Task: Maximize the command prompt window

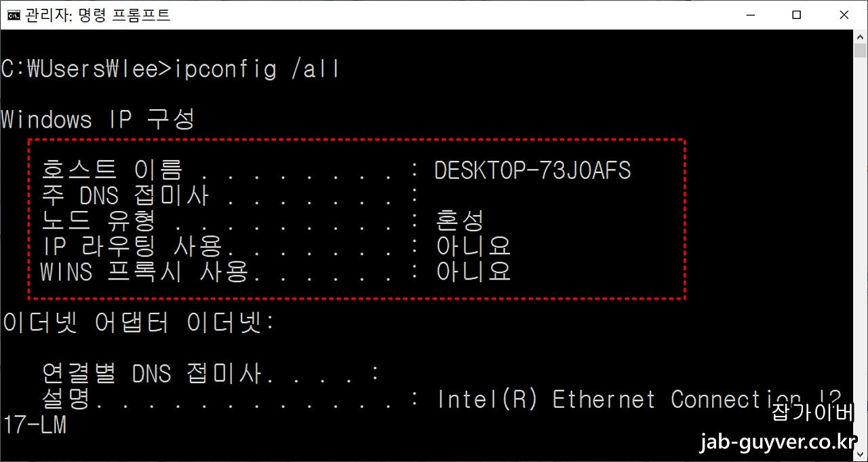Action: [797, 14]
